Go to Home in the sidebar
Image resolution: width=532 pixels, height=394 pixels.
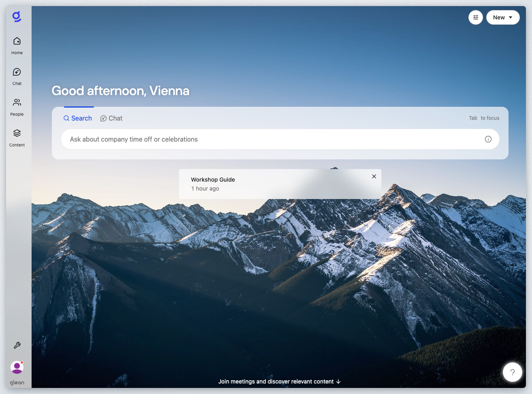[17, 46]
